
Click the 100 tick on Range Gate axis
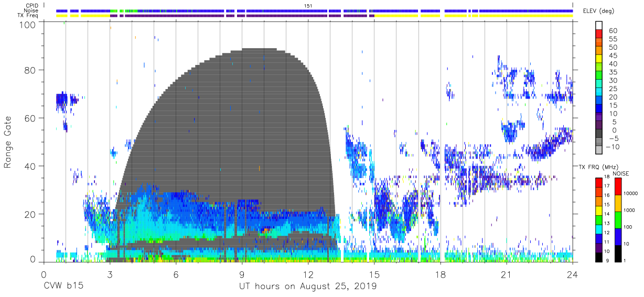tap(28, 25)
